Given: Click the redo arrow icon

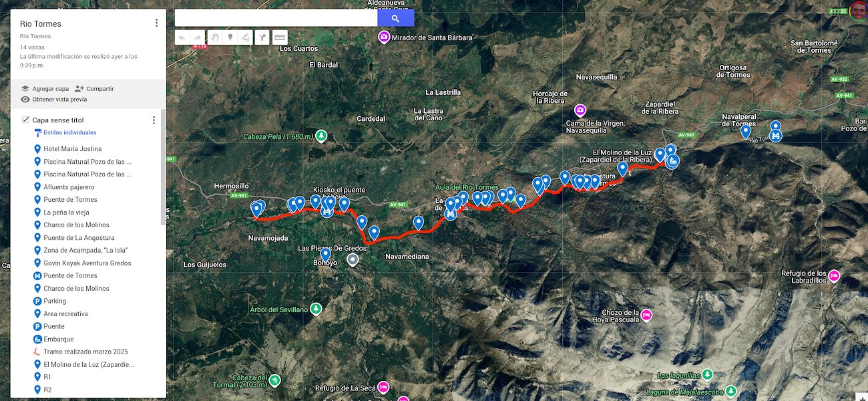Looking at the screenshot, I should 198,37.
